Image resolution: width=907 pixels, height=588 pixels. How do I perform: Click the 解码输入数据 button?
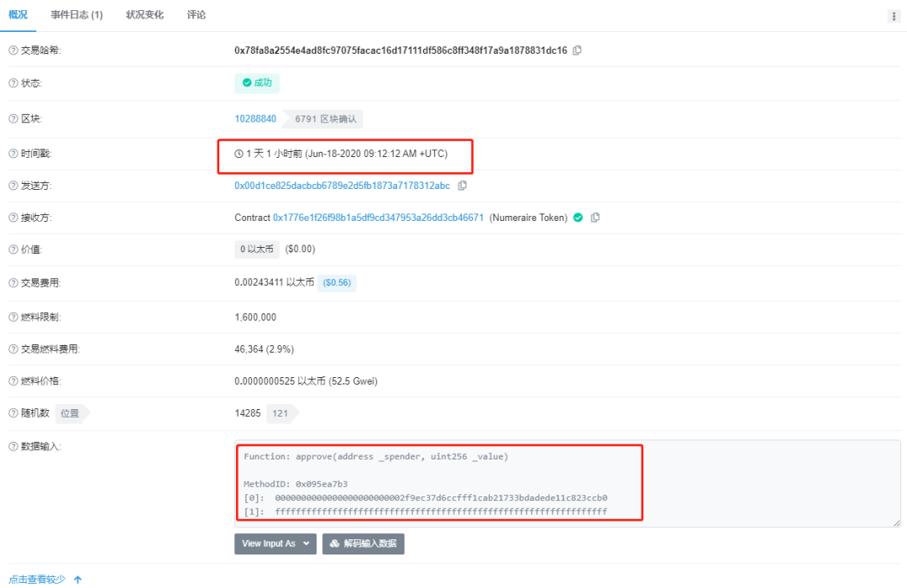(363, 543)
